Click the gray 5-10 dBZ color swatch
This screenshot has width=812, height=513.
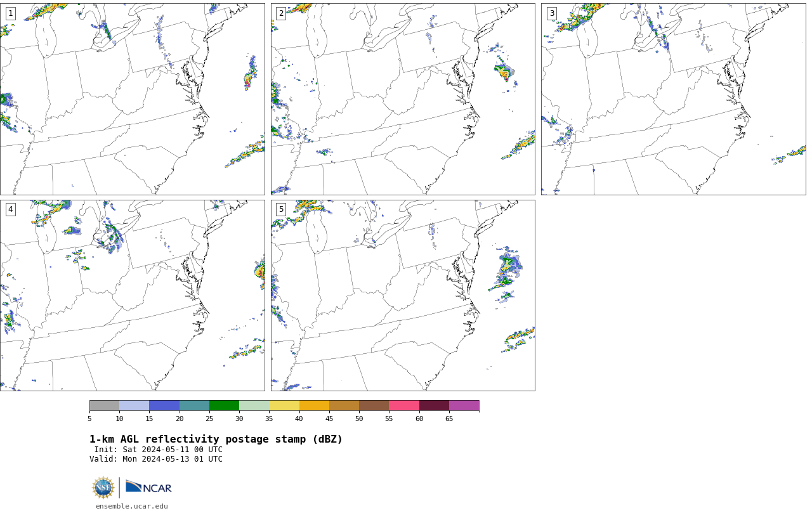[104, 406]
